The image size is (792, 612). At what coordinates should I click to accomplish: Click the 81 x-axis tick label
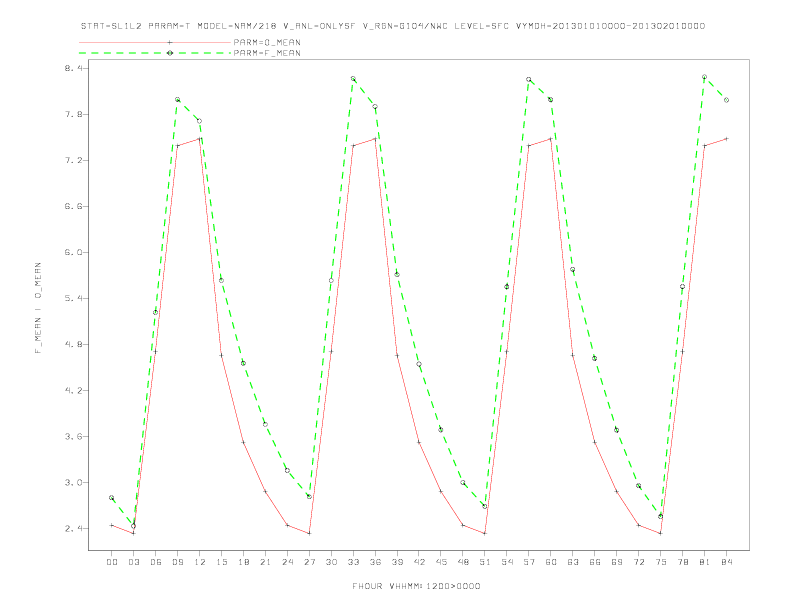coord(705,562)
